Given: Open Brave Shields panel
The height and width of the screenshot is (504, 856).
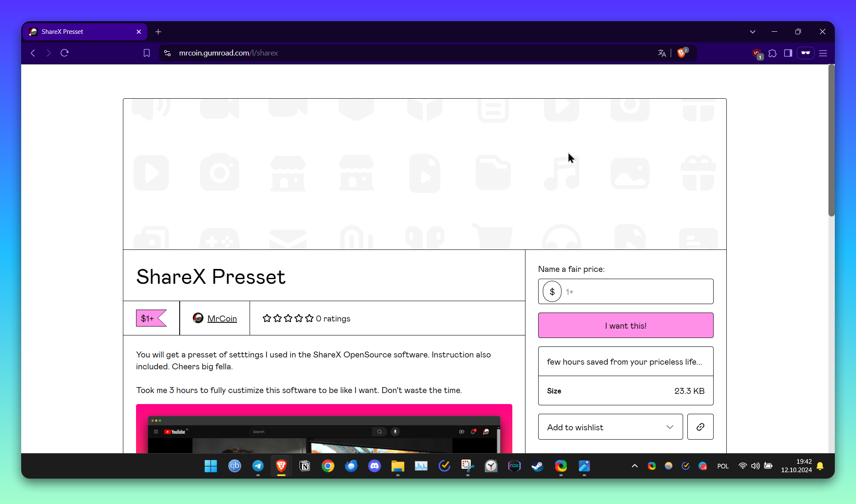Looking at the screenshot, I should pyautogui.click(x=681, y=53).
